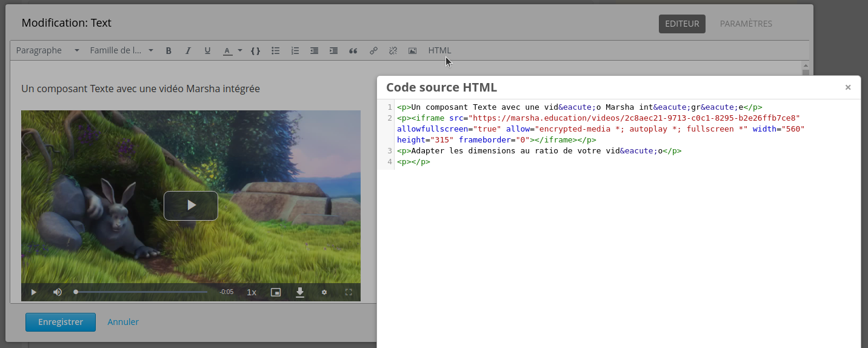Insert numbered list

click(295, 51)
